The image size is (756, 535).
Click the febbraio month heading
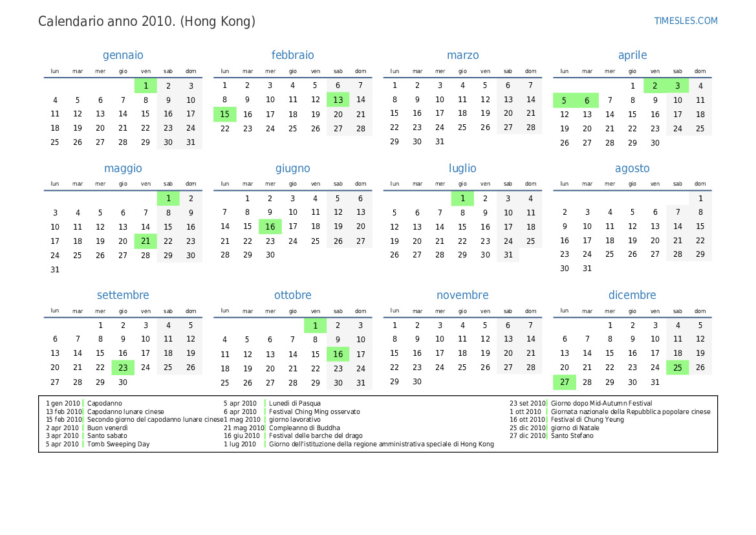[293, 55]
